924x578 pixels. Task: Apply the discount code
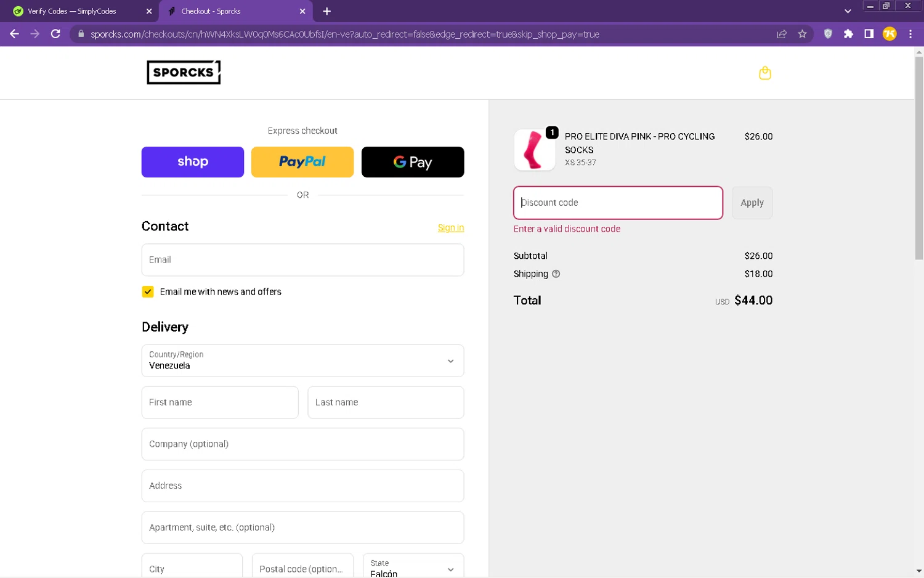point(752,203)
